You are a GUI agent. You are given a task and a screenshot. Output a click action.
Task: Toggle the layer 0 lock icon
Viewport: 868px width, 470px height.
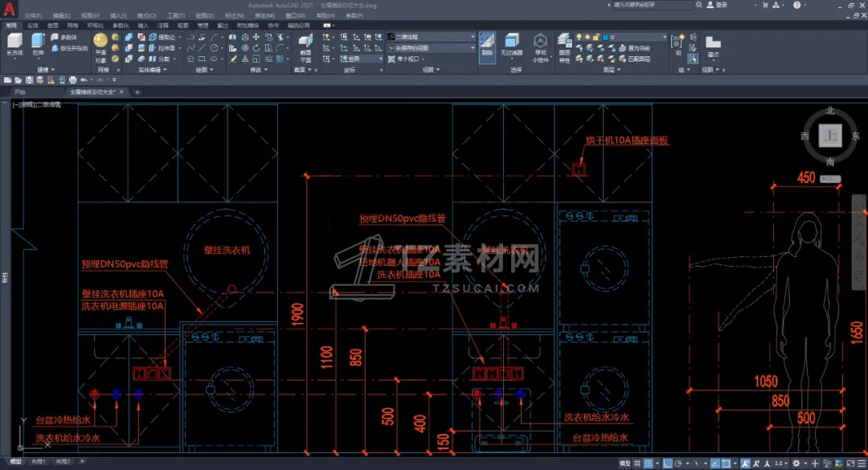pyautogui.click(x=596, y=37)
